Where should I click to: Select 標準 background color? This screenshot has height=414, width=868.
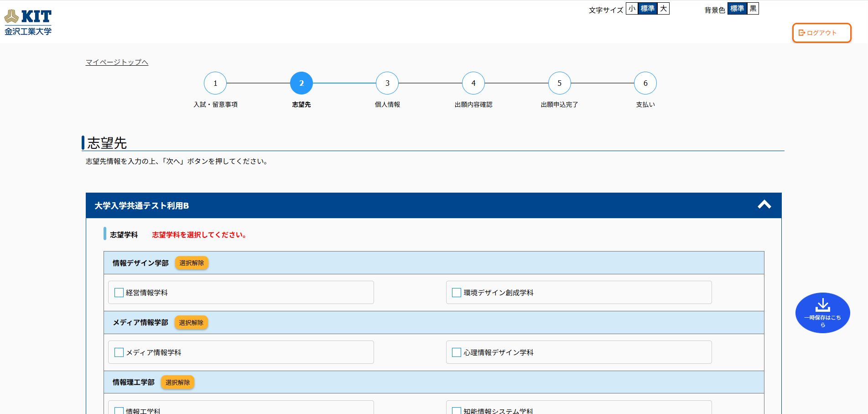(x=737, y=9)
